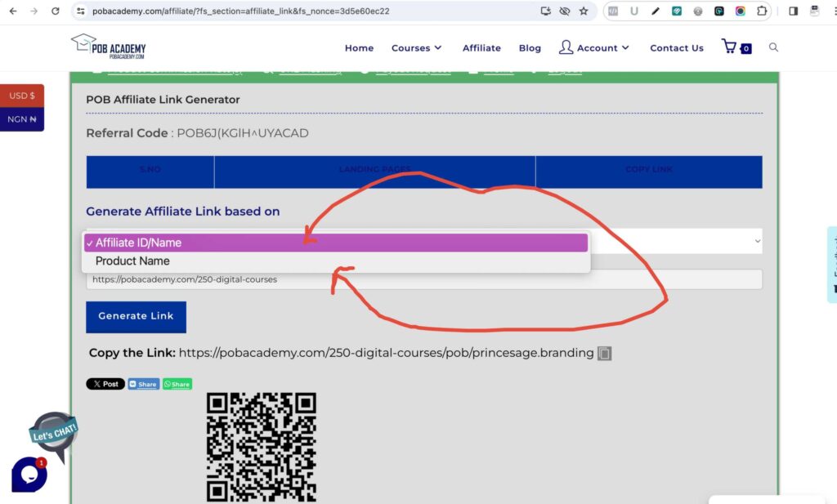Toggle the browser side panel icon
837x504 pixels.
pyautogui.click(x=793, y=11)
